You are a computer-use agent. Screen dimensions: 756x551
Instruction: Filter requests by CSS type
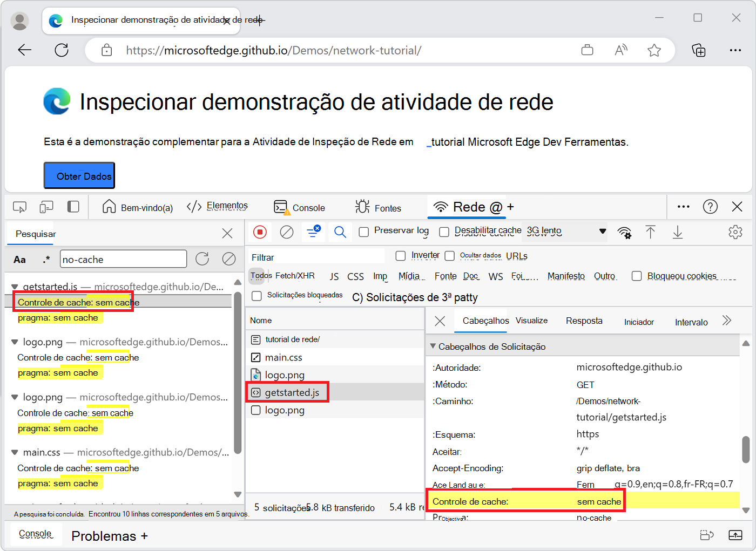click(x=355, y=276)
